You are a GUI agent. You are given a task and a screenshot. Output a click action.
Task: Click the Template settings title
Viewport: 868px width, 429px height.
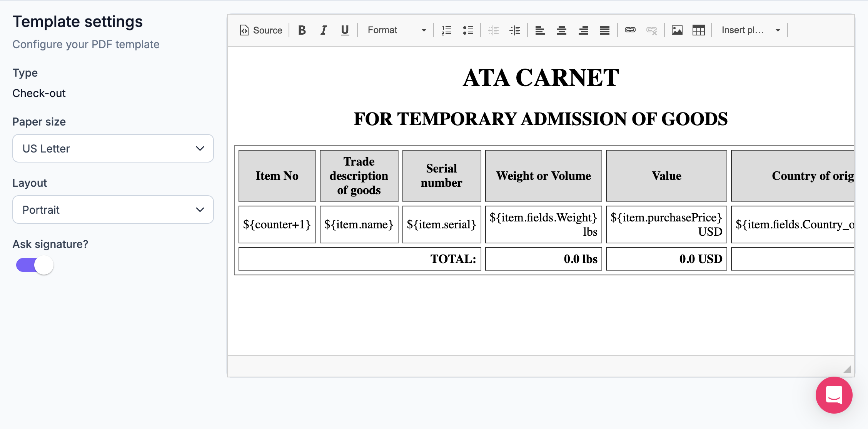click(77, 22)
